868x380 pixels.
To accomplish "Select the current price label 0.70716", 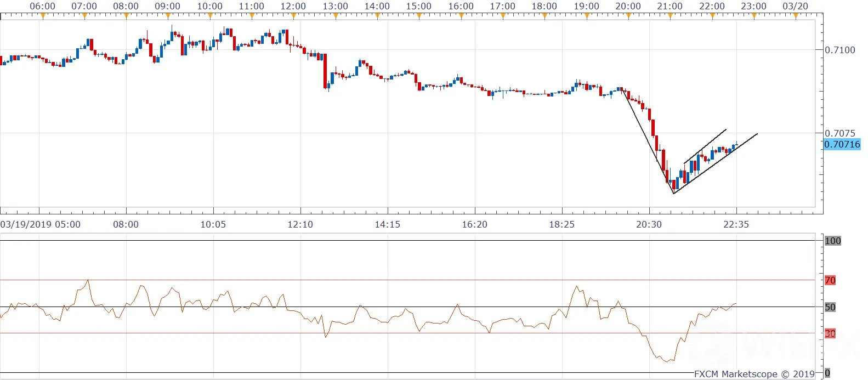I will [x=842, y=144].
